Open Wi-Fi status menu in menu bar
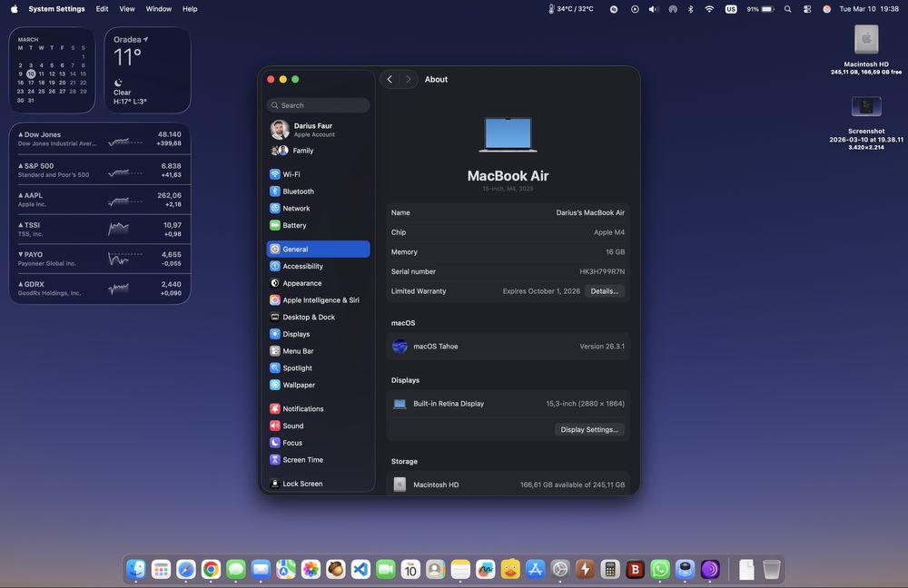This screenshot has width=908, height=588. pos(709,9)
